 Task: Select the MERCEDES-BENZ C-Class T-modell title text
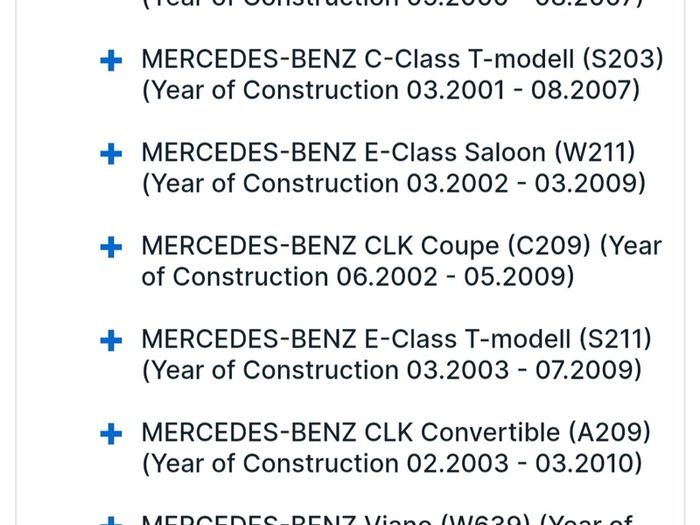pos(357,59)
